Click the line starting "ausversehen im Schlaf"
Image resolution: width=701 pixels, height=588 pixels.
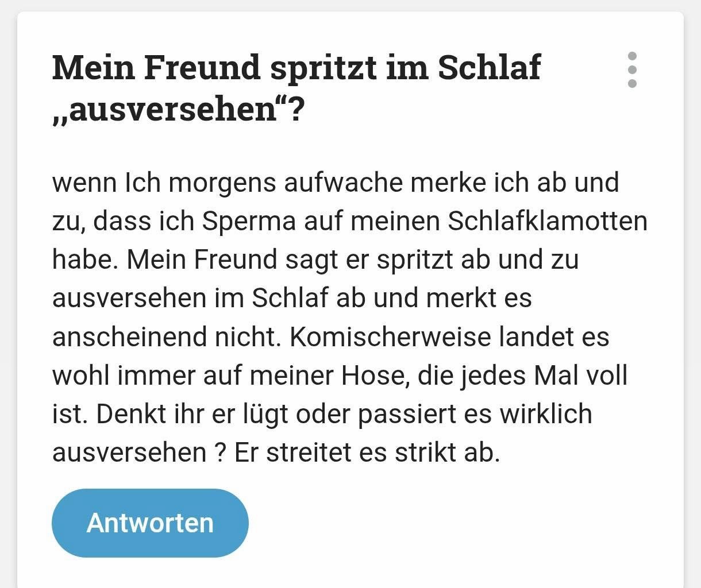pyautogui.click(x=292, y=298)
